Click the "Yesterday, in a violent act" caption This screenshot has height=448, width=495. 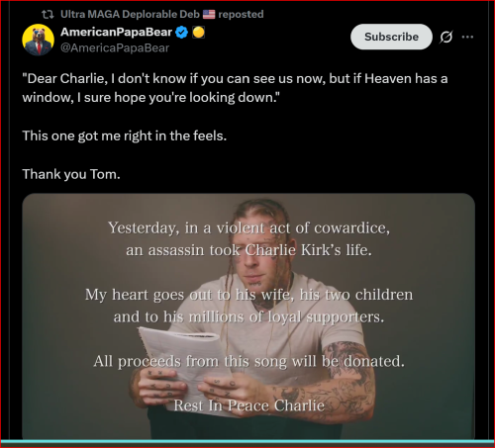[249, 227]
